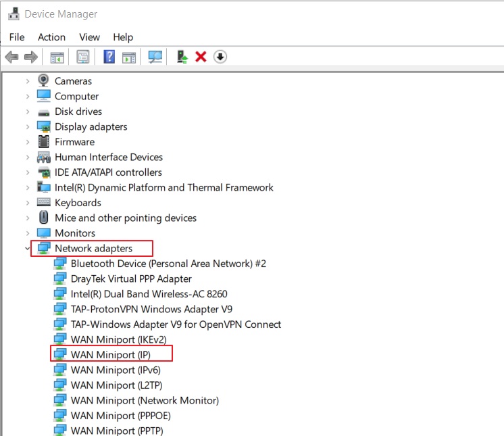Expand the Display adapters category
The image size is (504, 436).
[28, 126]
